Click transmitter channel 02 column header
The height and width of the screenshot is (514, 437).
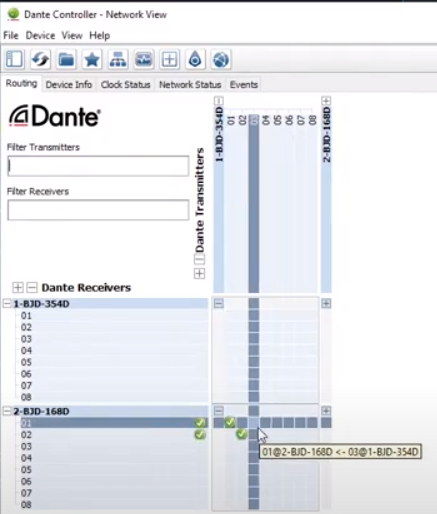tap(242, 120)
